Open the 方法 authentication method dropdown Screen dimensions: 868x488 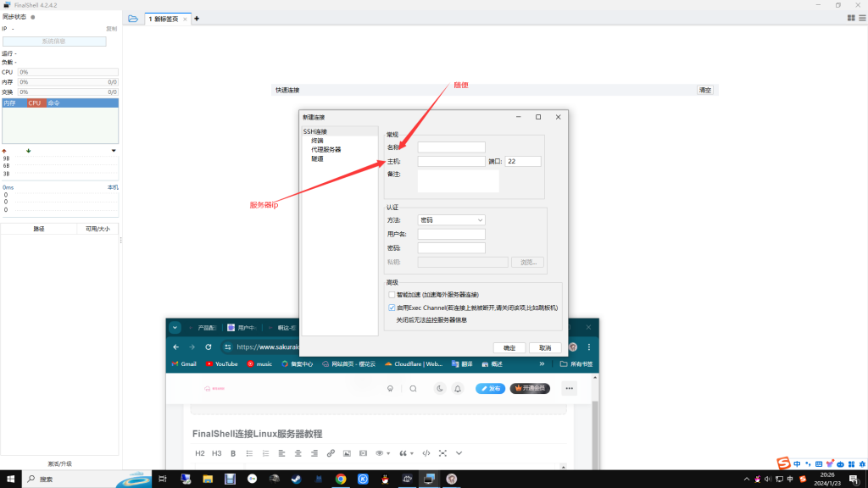pyautogui.click(x=451, y=220)
